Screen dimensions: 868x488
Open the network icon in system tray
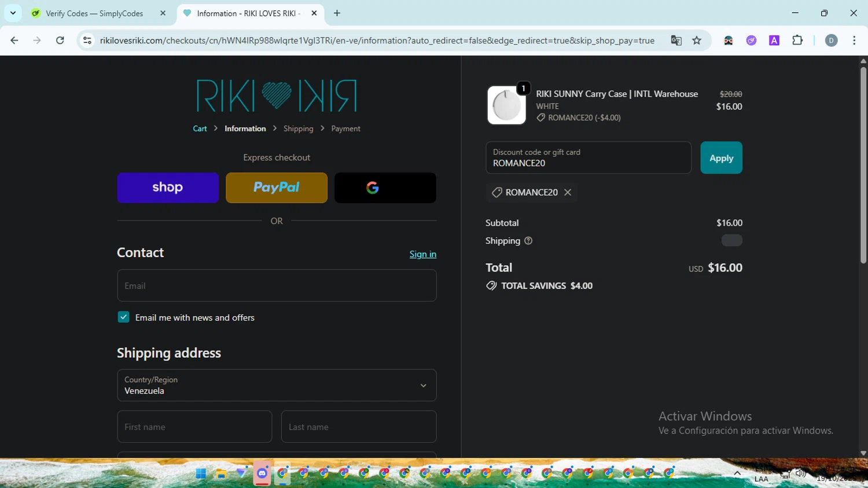coord(785,474)
